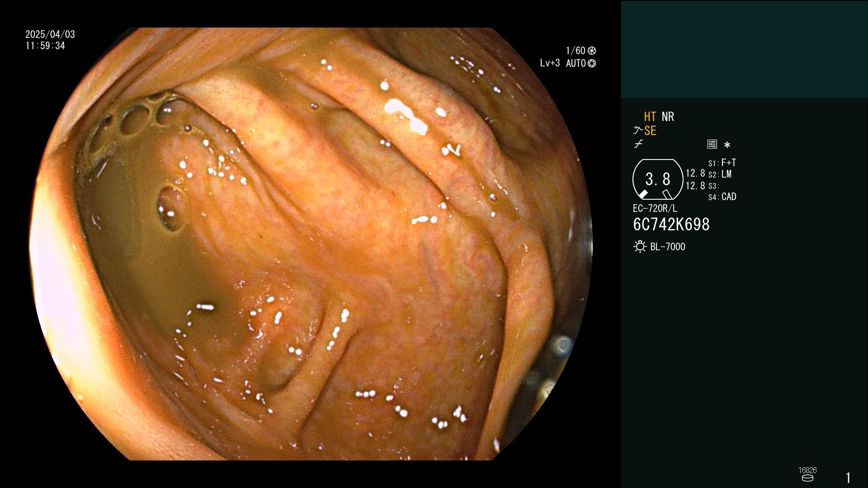Image resolution: width=868 pixels, height=488 pixels.
Task: Click the date 2025/04/03
Action: click(x=50, y=34)
